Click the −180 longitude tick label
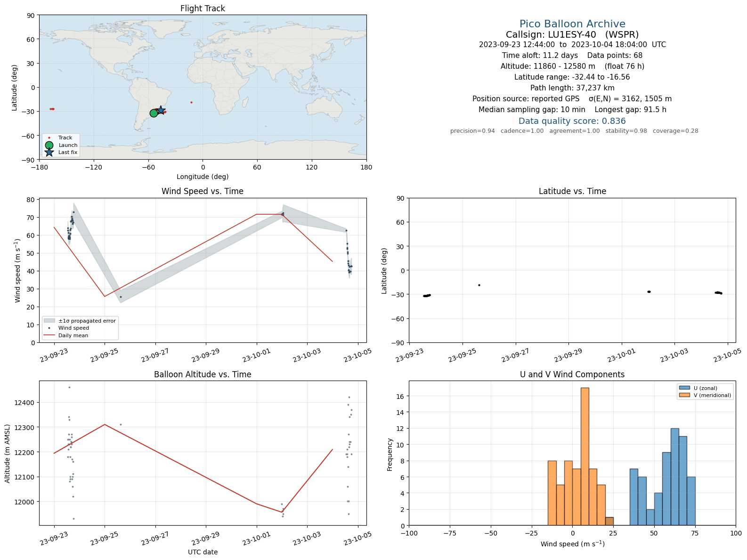 39,167
